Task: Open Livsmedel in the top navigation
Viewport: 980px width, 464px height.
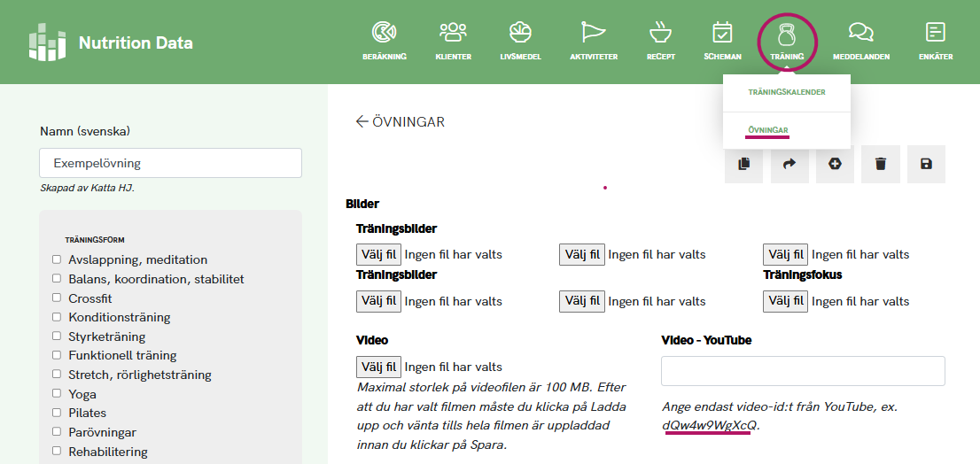Action: click(x=520, y=41)
